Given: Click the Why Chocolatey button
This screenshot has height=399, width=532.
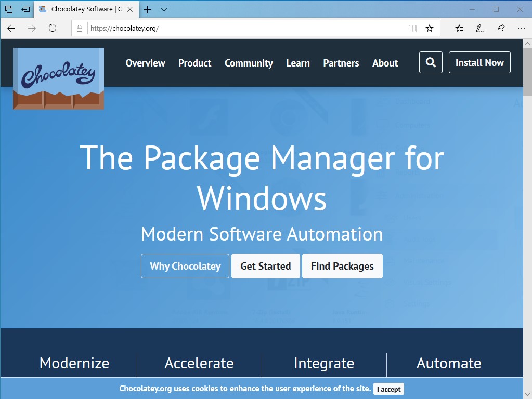Looking at the screenshot, I should pyautogui.click(x=185, y=266).
